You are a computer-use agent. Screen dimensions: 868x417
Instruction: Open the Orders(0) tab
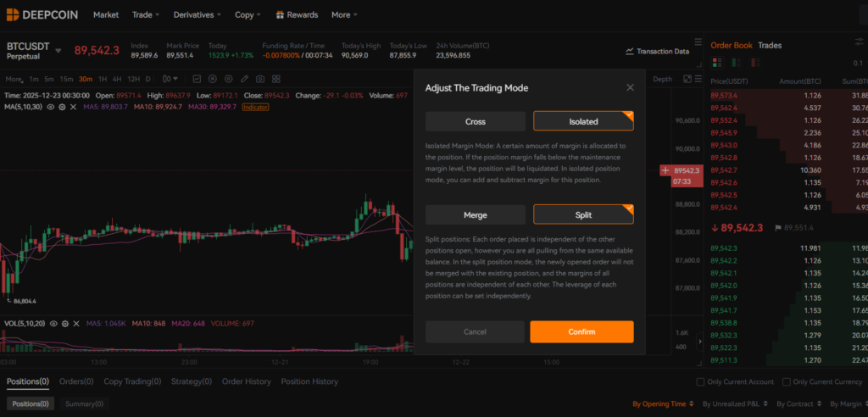(x=76, y=381)
